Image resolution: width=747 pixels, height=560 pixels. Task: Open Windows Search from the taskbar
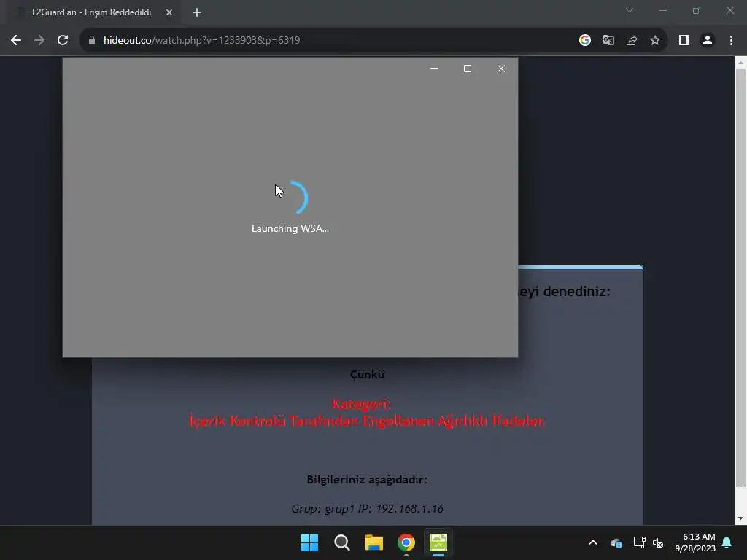(x=342, y=542)
